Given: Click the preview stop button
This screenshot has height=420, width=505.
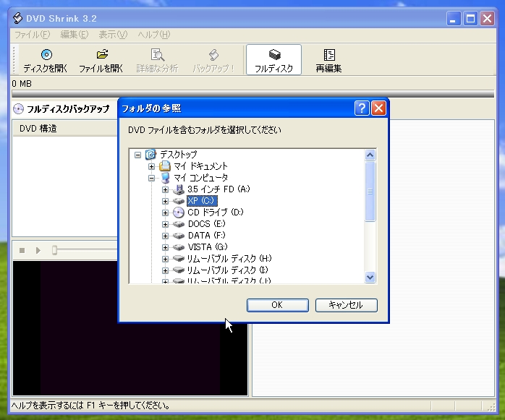Looking at the screenshot, I should pos(22,250).
